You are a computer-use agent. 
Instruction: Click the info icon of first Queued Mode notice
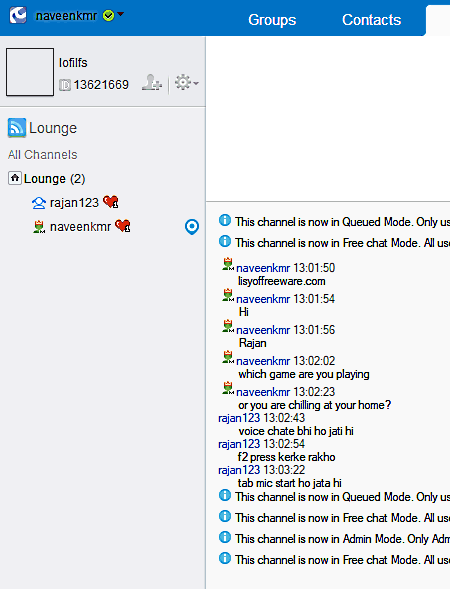(225, 220)
